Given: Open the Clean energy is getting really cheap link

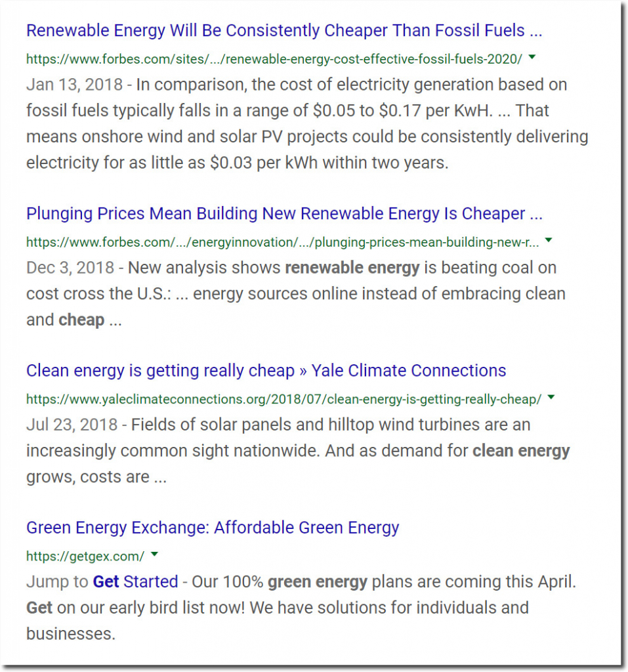Looking at the screenshot, I should point(266,371).
